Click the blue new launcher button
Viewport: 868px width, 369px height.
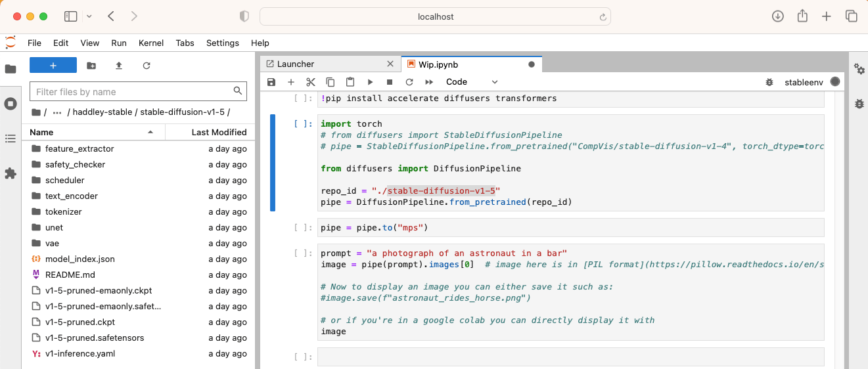click(x=53, y=66)
